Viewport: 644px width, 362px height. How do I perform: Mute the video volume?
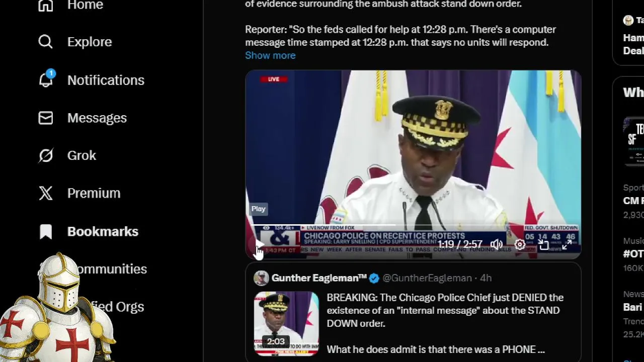pyautogui.click(x=496, y=244)
